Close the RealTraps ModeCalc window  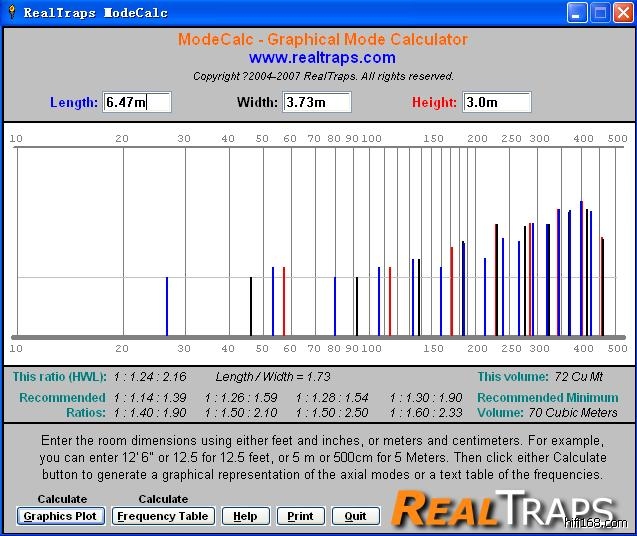point(621,13)
